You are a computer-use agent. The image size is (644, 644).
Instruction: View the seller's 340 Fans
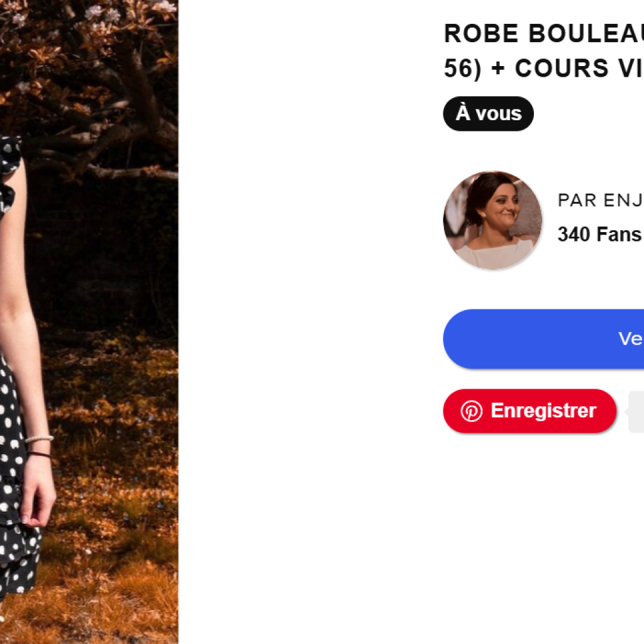[x=599, y=235]
